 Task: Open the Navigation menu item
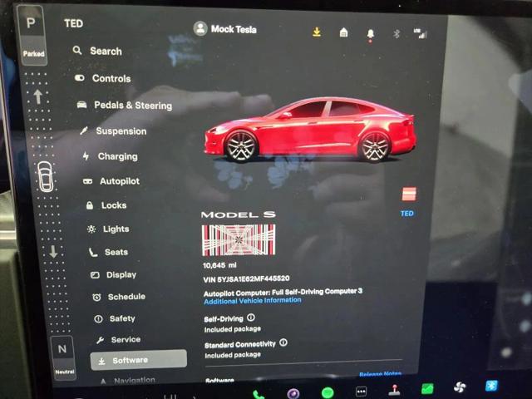click(x=128, y=381)
